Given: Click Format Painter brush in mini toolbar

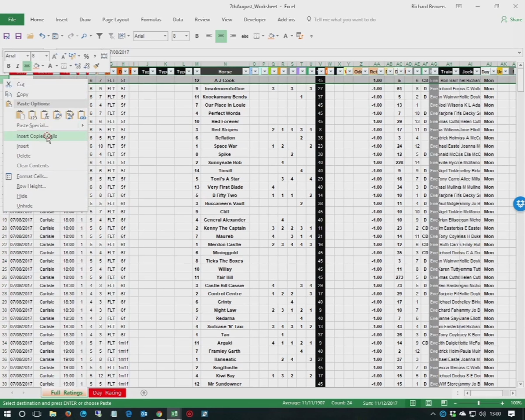Looking at the screenshot, I should [x=96, y=66].
